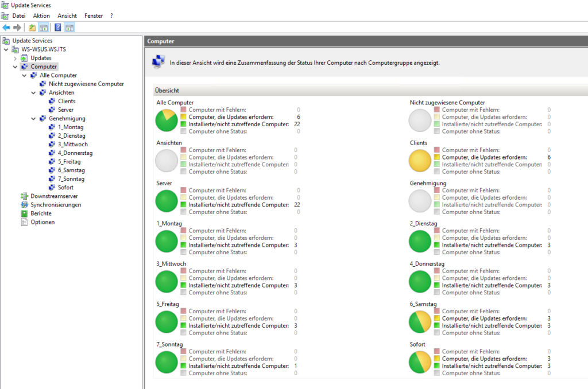588x389 pixels.
Task: Click the Nicht zugewiesene Computer icon
Action: point(42,84)
